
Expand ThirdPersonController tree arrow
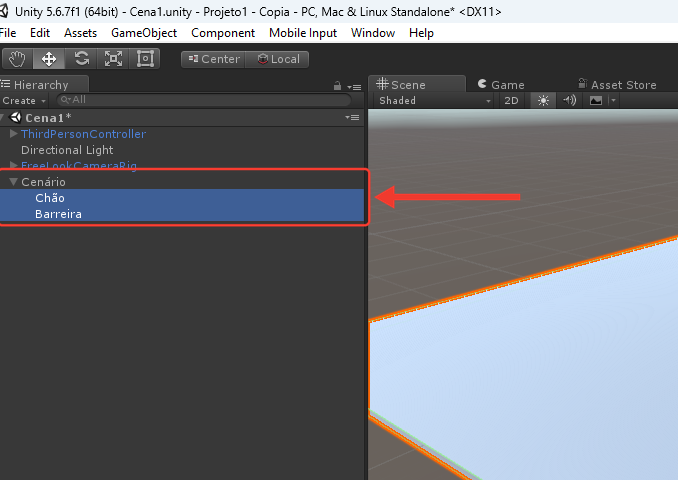point(13,134)
